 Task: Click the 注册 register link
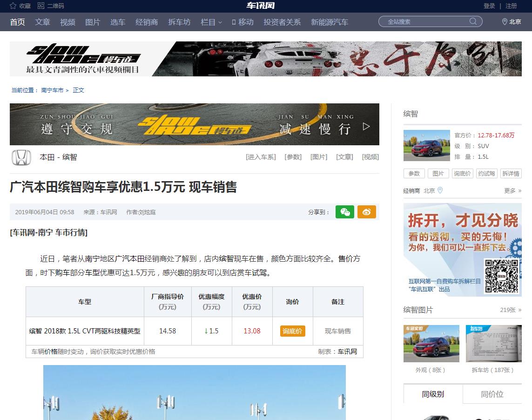(x=511, y=6)
